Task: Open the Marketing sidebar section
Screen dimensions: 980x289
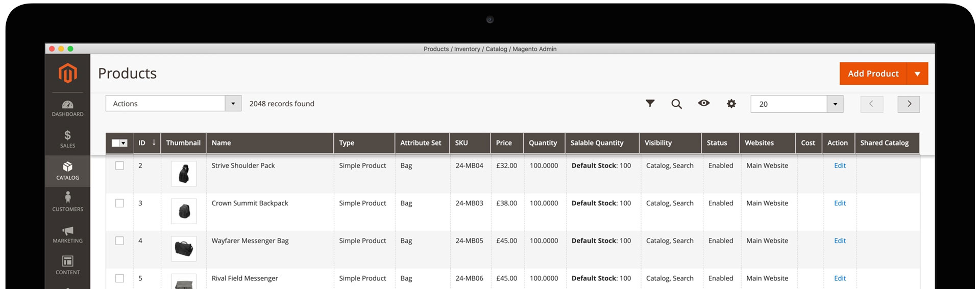Action: (67, 234)
